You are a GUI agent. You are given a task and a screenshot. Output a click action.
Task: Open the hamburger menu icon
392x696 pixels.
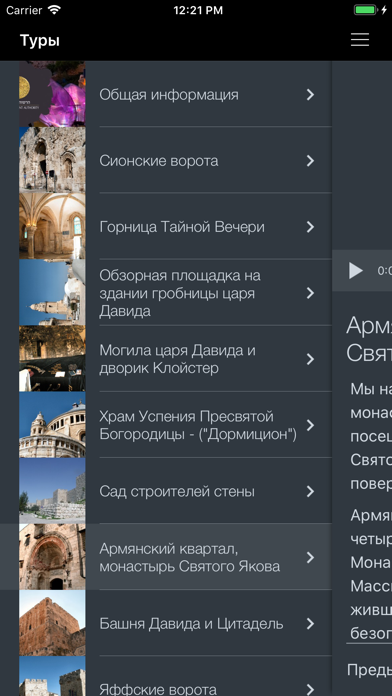(360, 40)
